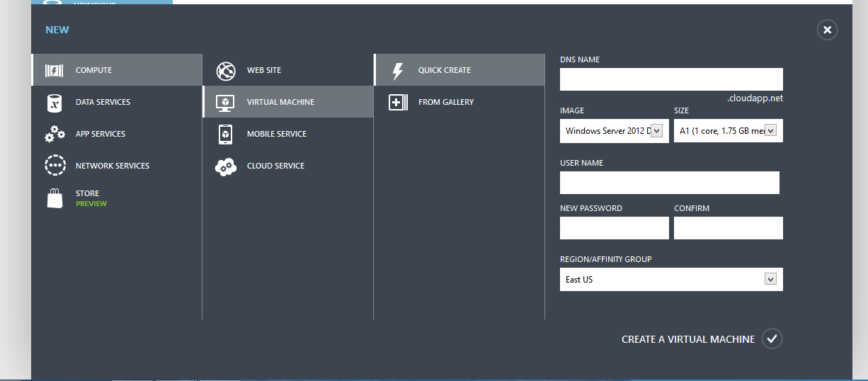Click the NEW dialog heading
This screenshot has width=868, height=381.
[x=57, y=30]
